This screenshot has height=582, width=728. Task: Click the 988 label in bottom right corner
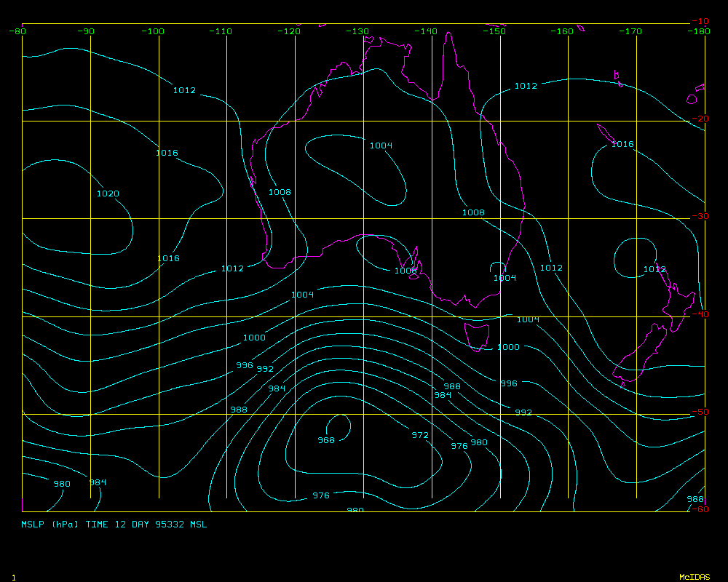(x=695, y=499)
